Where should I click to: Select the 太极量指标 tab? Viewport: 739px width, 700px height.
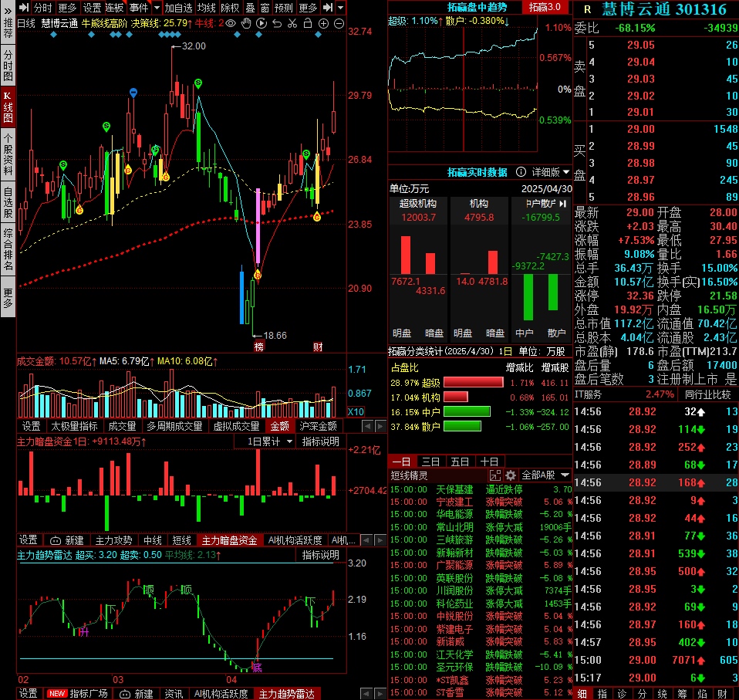click(x=74, y=426)
